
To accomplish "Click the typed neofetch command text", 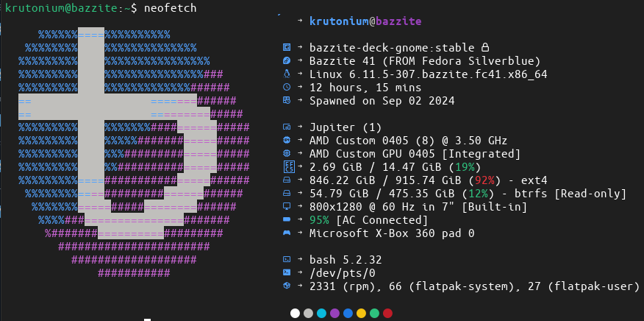I will pyautogui.click(x=170, y=8).
